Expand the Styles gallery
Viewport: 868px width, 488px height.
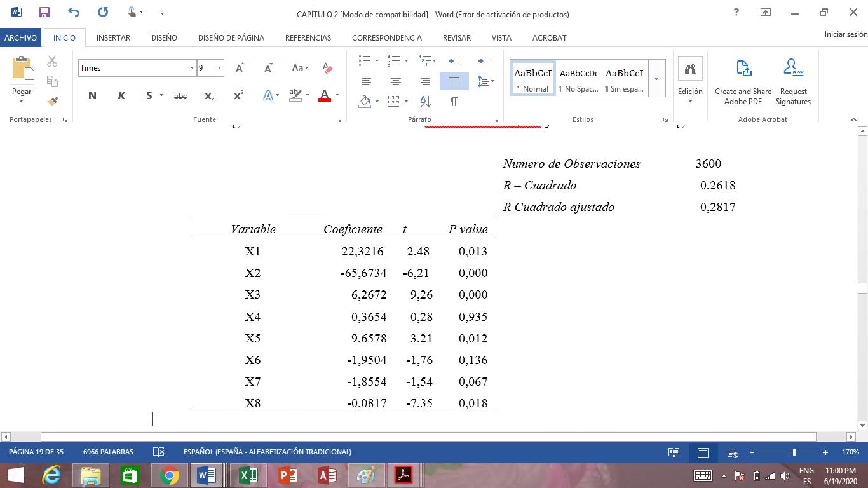point(656,78)
